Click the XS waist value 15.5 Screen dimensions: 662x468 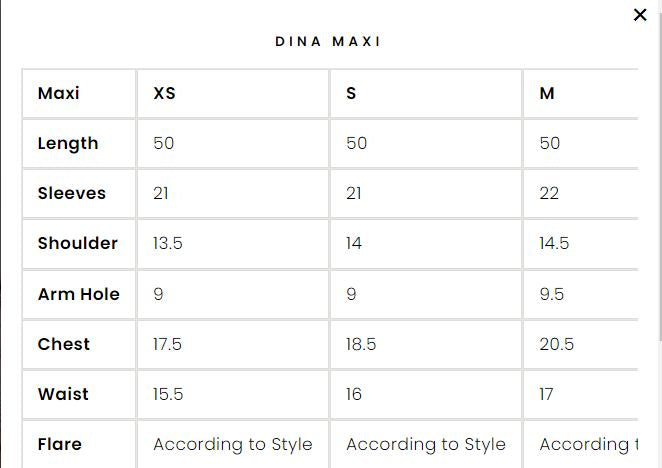(x=168, y=394)
